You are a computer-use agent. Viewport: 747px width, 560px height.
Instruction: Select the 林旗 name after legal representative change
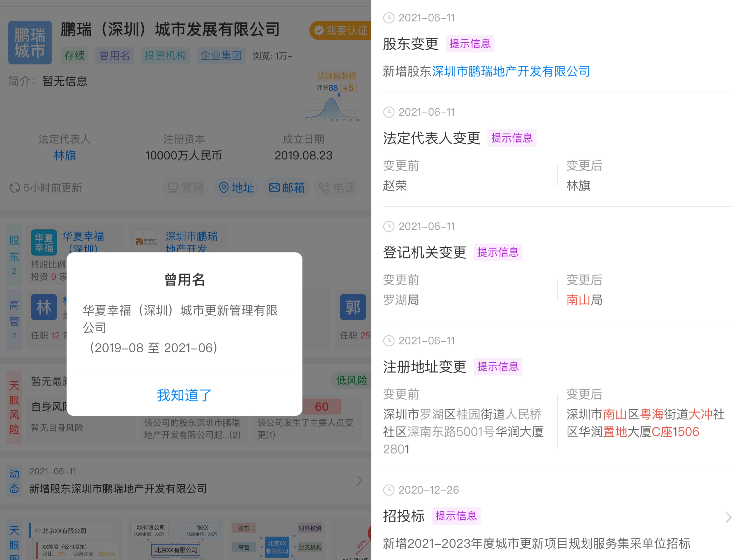click(x=578, y=186)
